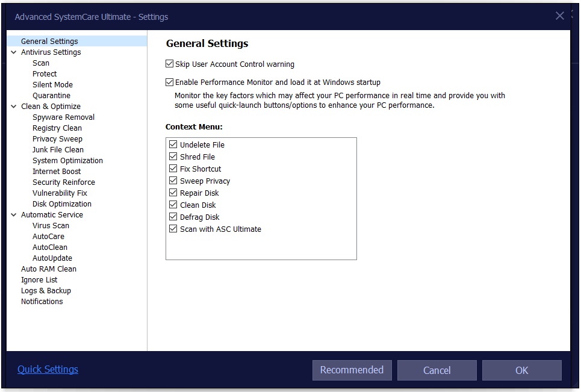Go to AutoCare settings

point(49,237)
